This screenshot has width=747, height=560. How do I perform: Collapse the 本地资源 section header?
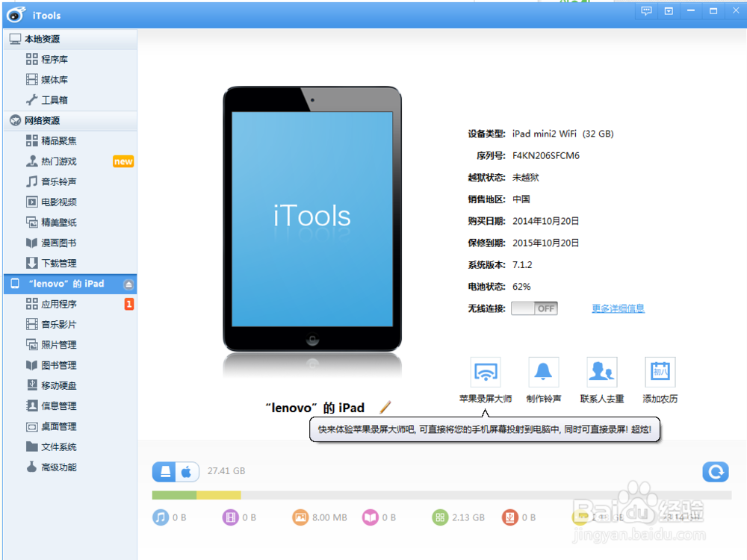(x=70, y=39)
